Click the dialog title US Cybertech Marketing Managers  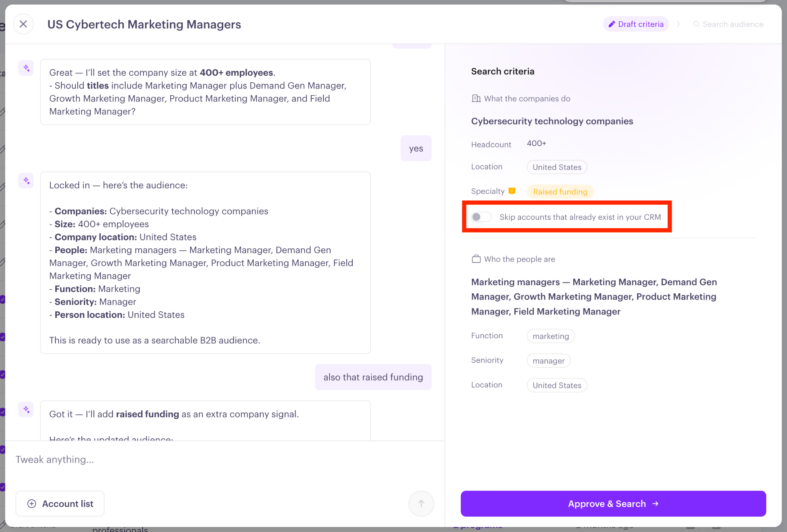(x=144, y=24)
